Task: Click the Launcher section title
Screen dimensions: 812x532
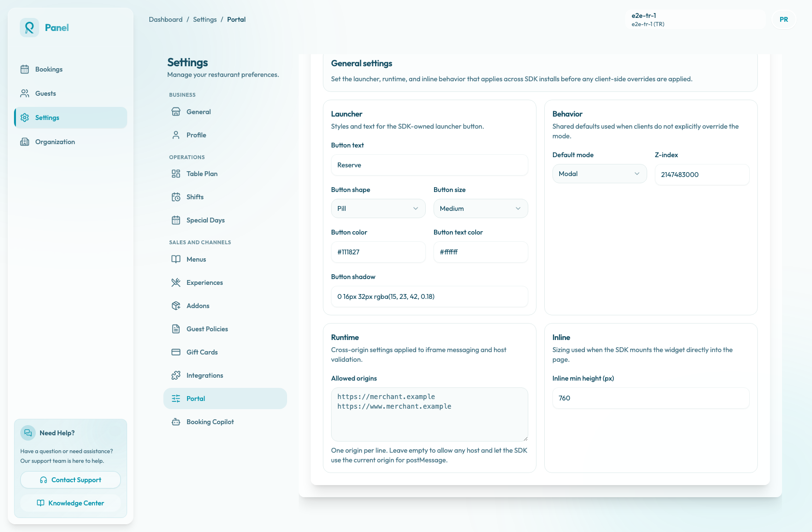Action: [x=347, y=114]
